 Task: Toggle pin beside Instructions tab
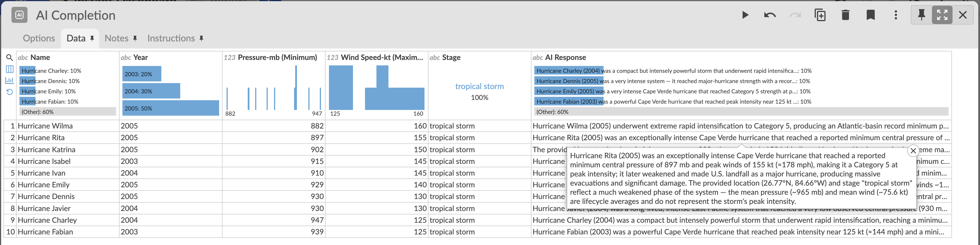point(201,38)
